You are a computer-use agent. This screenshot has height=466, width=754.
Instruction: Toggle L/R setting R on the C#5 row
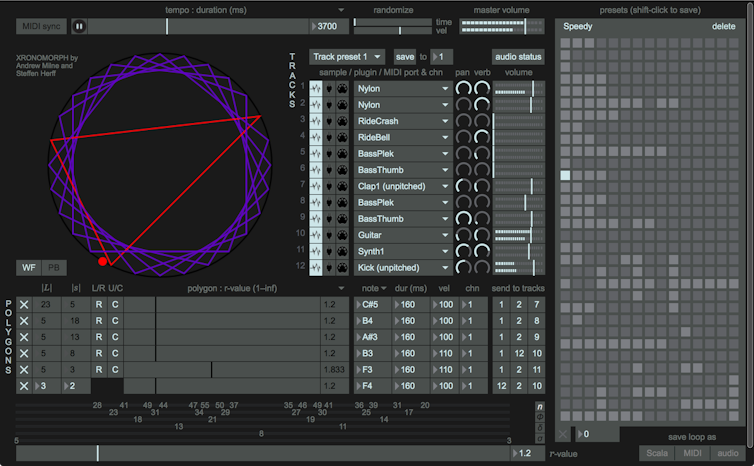point(99,304)
